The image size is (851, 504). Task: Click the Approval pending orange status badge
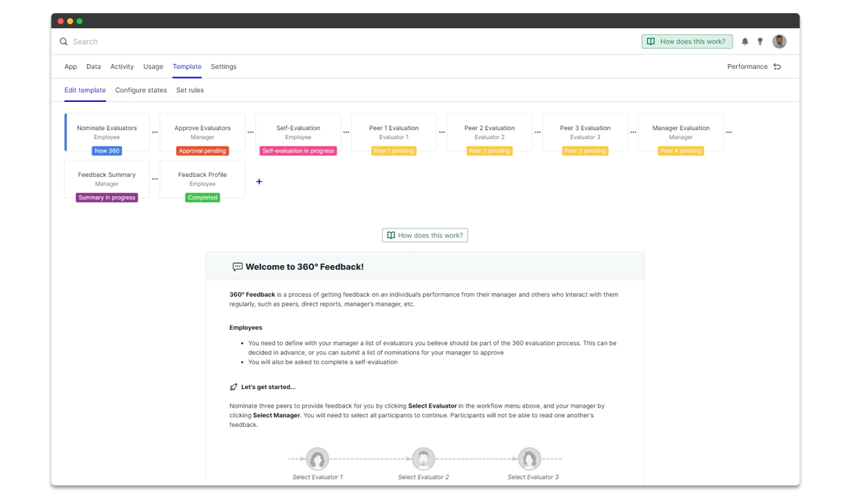coord(202,150)
